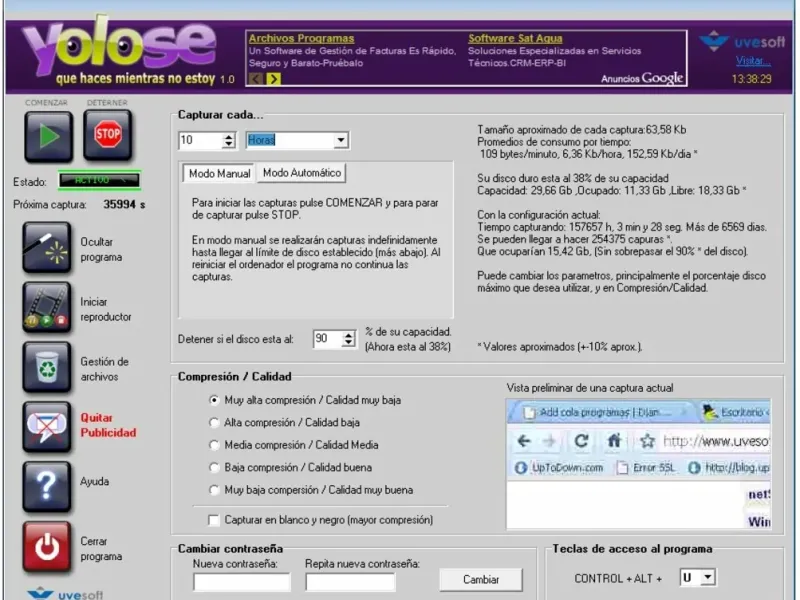
Task: Click the 35994 s next capture countdown
Action: 124,205
